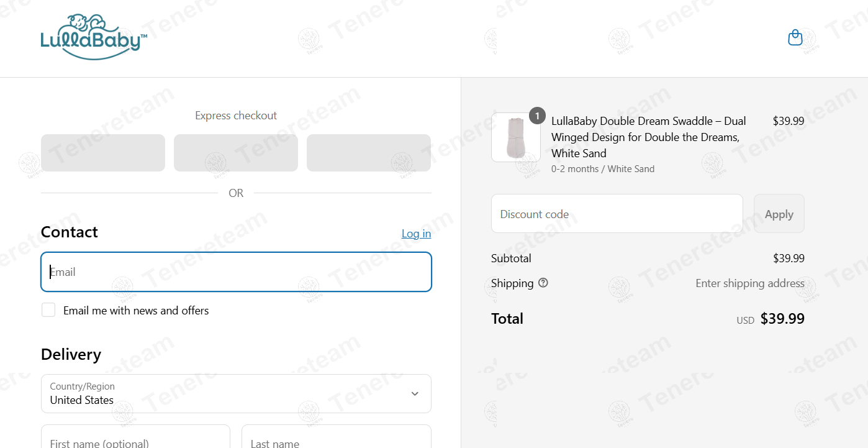Select the First name (optional) field
This screenshot has width=868, height=448.
135,437
